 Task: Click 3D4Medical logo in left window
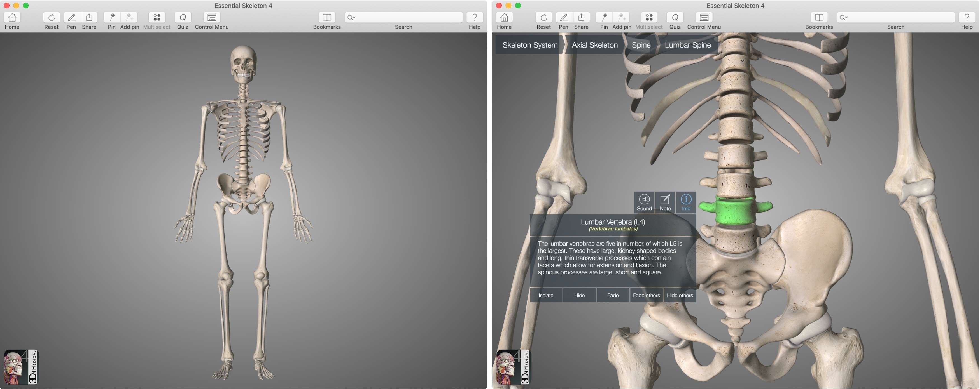(21, 367)
